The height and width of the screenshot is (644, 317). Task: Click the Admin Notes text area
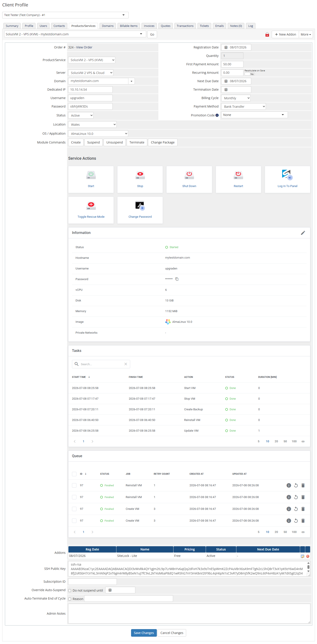coord(189,614)
